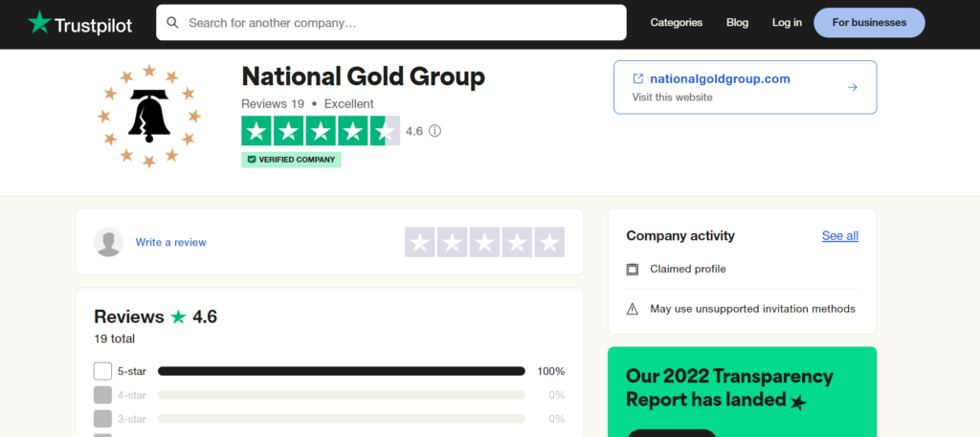
Task: Rate one star in review selector
Action: point(420,242)
